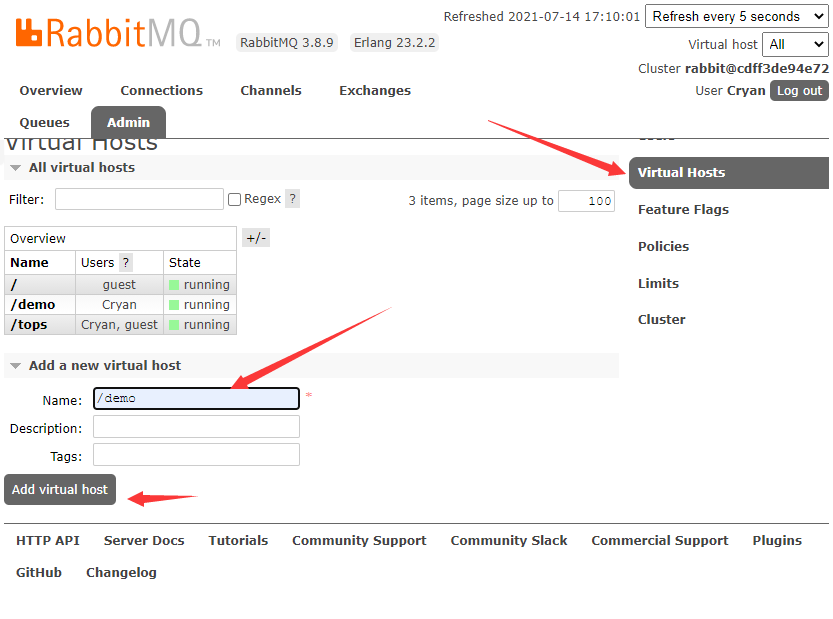This screenshot has width=833, height=619.
Task: Switch to the Overview tab
Action: (x=51, y=90)
